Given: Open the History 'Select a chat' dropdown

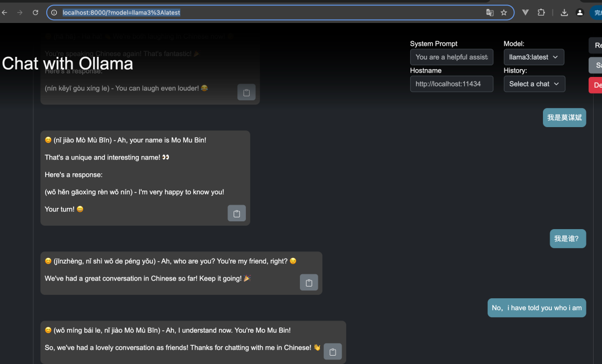Looking at the screenshot, I should [535, 84].
